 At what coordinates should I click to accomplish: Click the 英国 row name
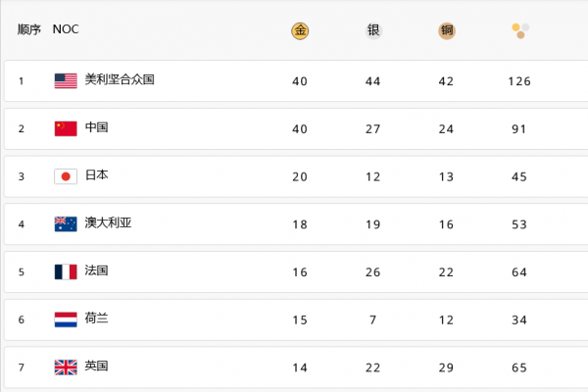[96, 367]
